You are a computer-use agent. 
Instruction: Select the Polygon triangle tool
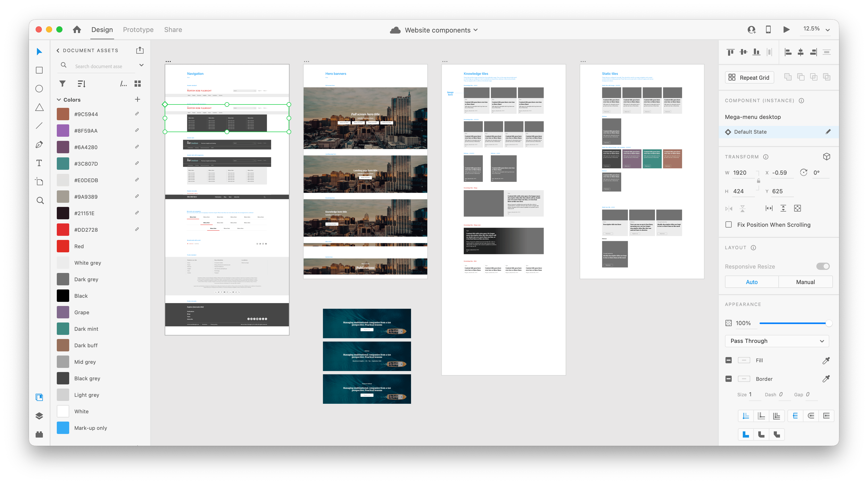pos(39,107)
